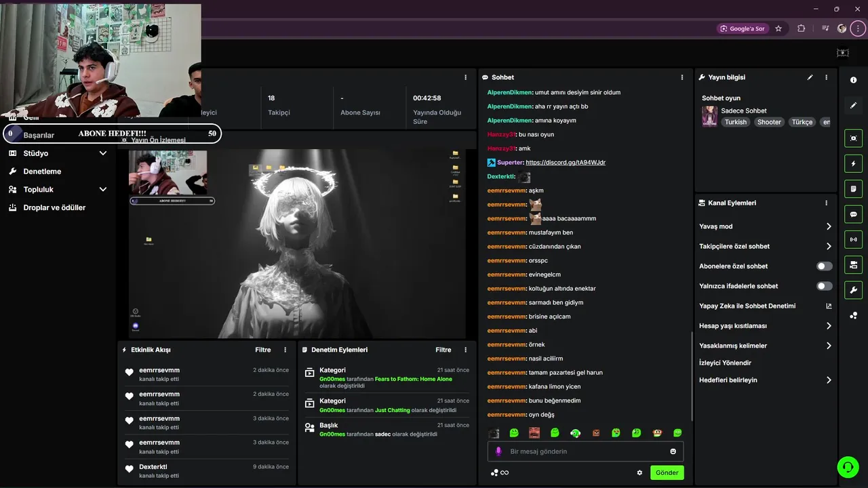Screen dimensions: 868x488
Task: Toggle the document widget icon in sidebar
Action: tap(853, 188)
